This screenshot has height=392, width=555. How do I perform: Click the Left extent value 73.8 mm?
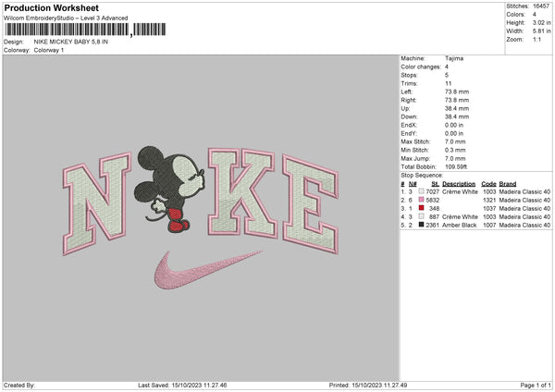(457, 92)
